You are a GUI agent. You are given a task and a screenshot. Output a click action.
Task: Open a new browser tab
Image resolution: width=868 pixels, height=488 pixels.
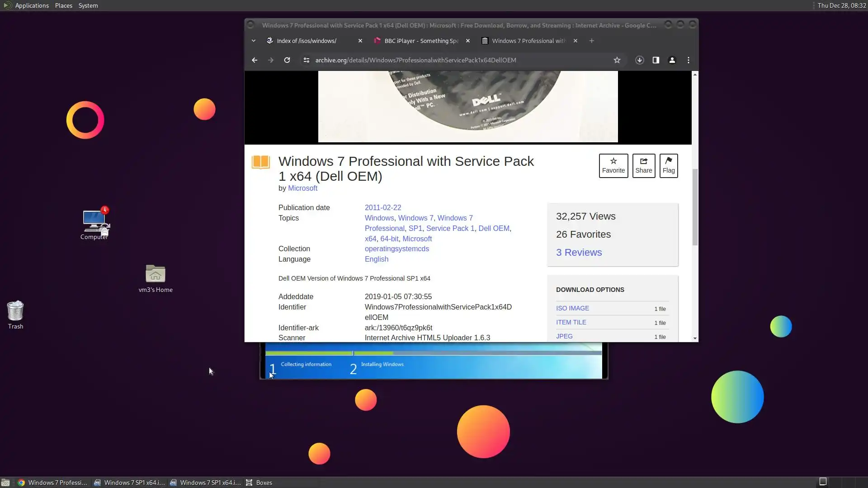[591, 41]
